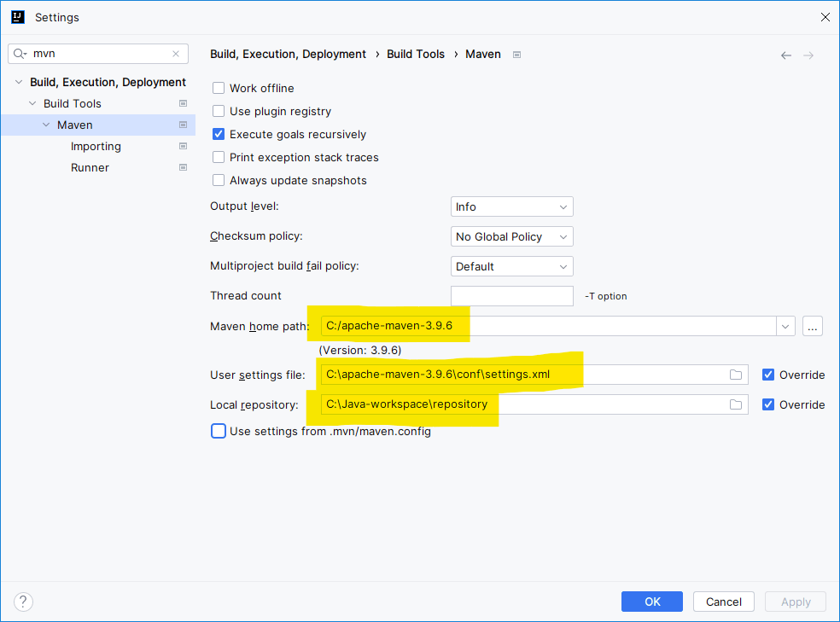The height and width of the screenshot is (622, 840).
Task: Click the help question mark icon
Action: coord(23,602)
